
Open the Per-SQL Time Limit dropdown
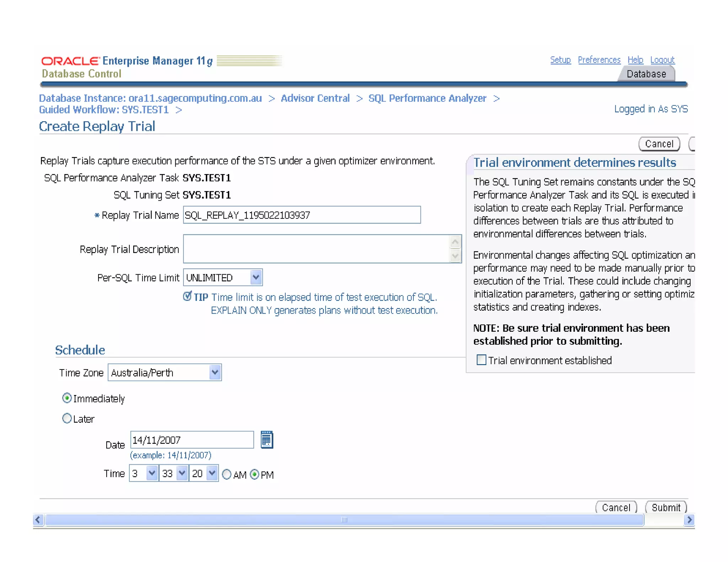(223, 277)
